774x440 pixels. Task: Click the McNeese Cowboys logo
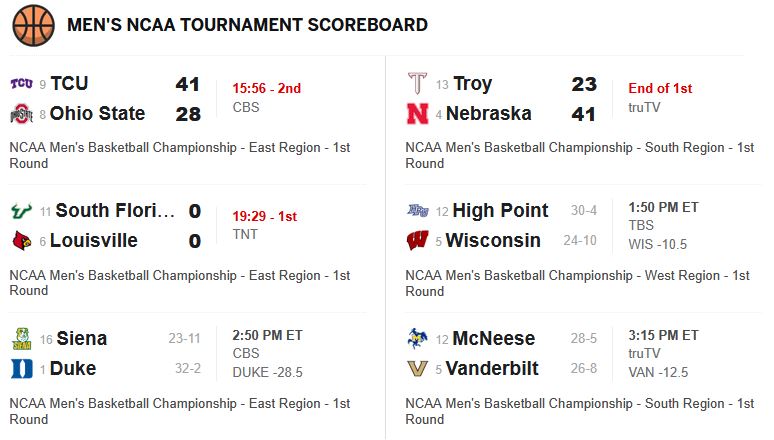tap(417, 339)
